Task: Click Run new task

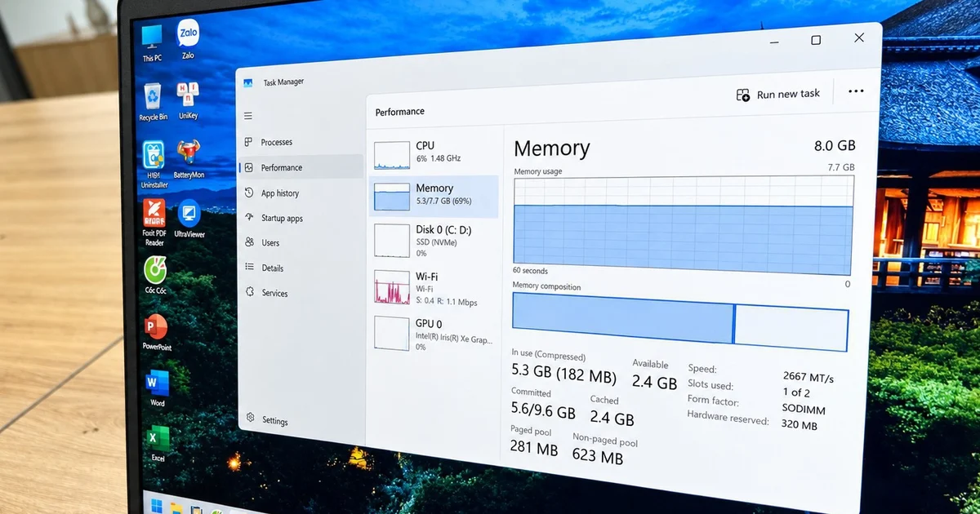Action: click(x=778, y=95)
